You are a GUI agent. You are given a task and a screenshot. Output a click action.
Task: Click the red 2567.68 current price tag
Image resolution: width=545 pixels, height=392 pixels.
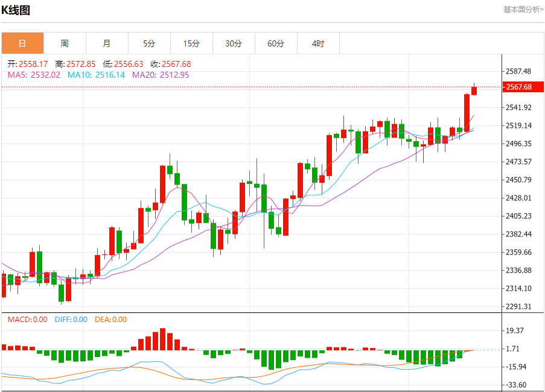[x=523, y=87]
